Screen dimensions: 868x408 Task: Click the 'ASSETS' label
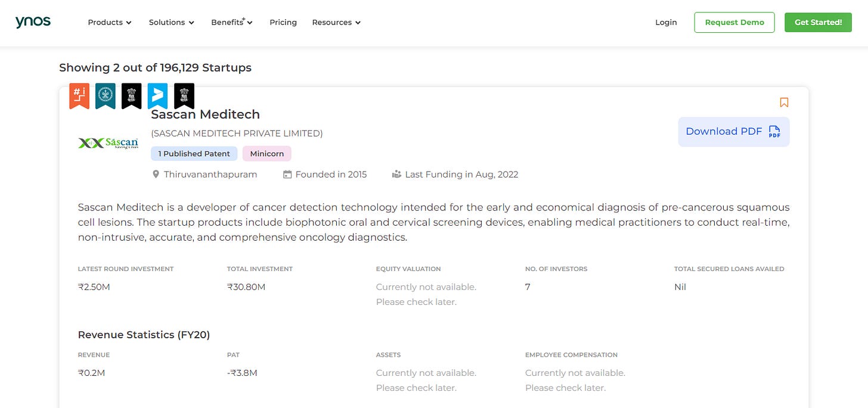(x=388, y=355)
